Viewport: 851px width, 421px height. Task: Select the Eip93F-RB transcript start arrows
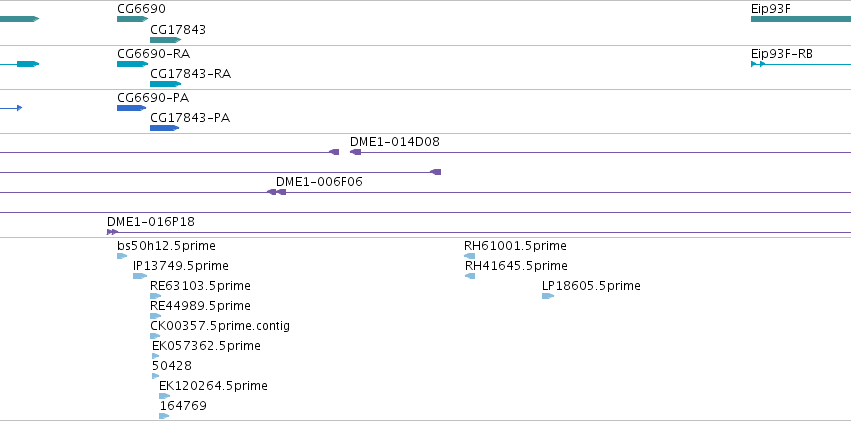pos(758,64)
